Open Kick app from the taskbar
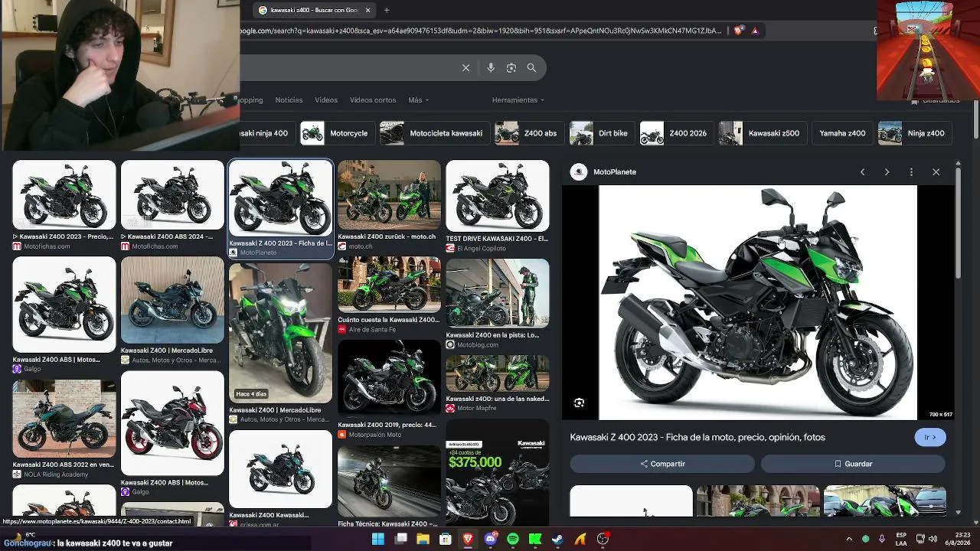 pos(535,540)
